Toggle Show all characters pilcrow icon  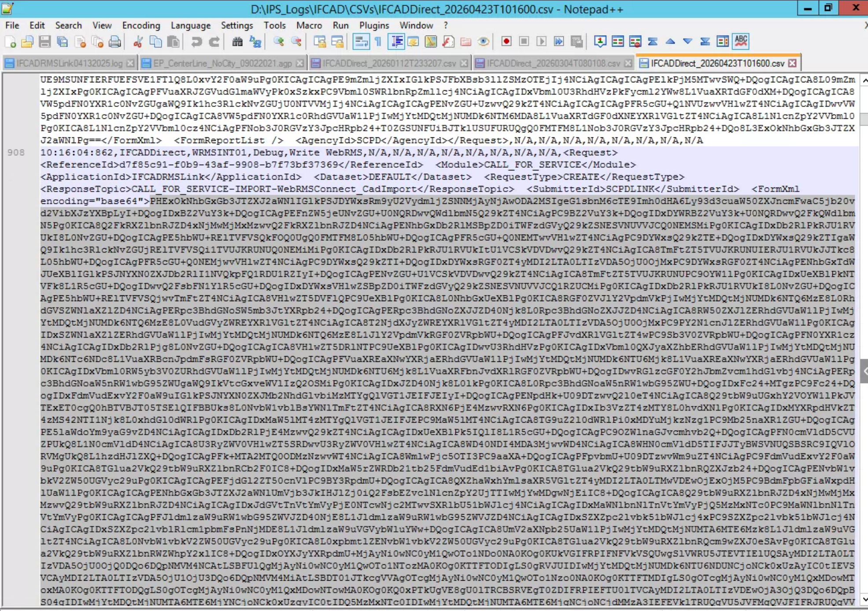tap(378, 42)
